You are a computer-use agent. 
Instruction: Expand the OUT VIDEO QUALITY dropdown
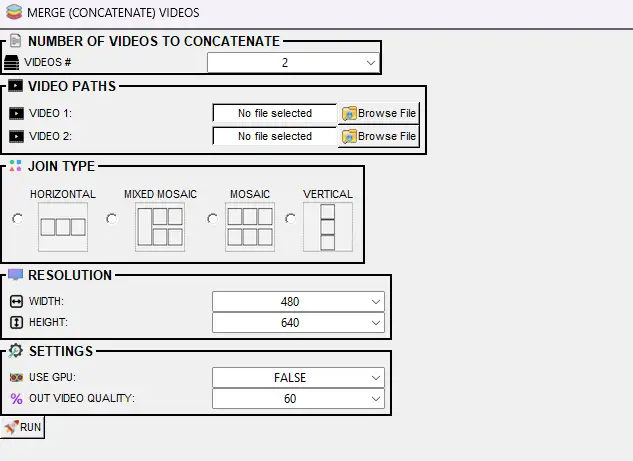(x=298, y=398)
